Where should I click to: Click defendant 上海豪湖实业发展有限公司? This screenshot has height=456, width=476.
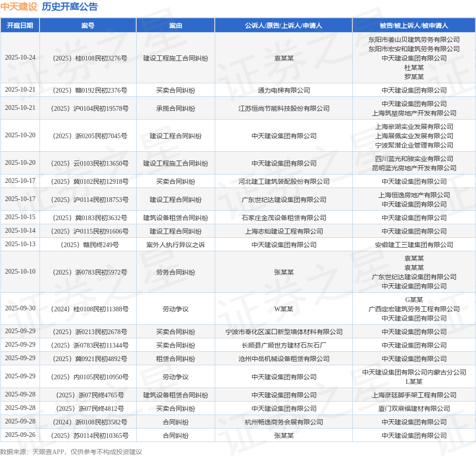click(414, 127)
